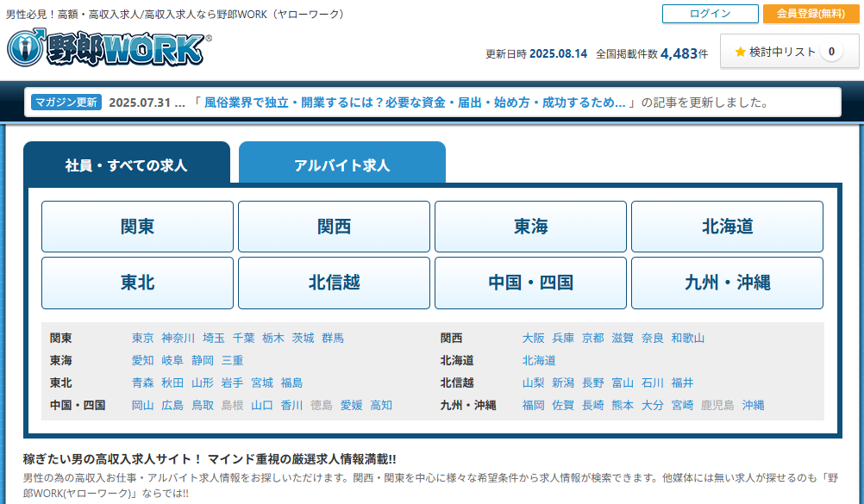Open 岐阜 prefecture link

[x=172, y=361]
